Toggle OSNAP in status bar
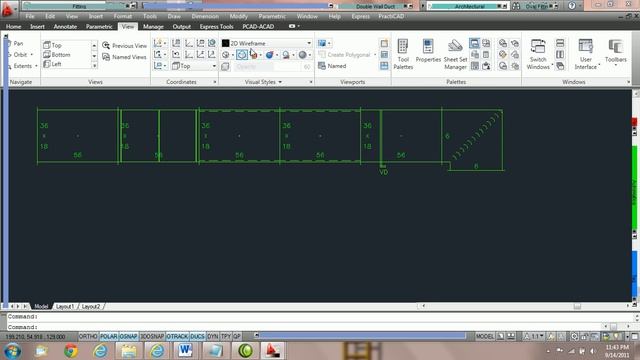Viewport: 640px width, 360px height. (x=129, y=336)
